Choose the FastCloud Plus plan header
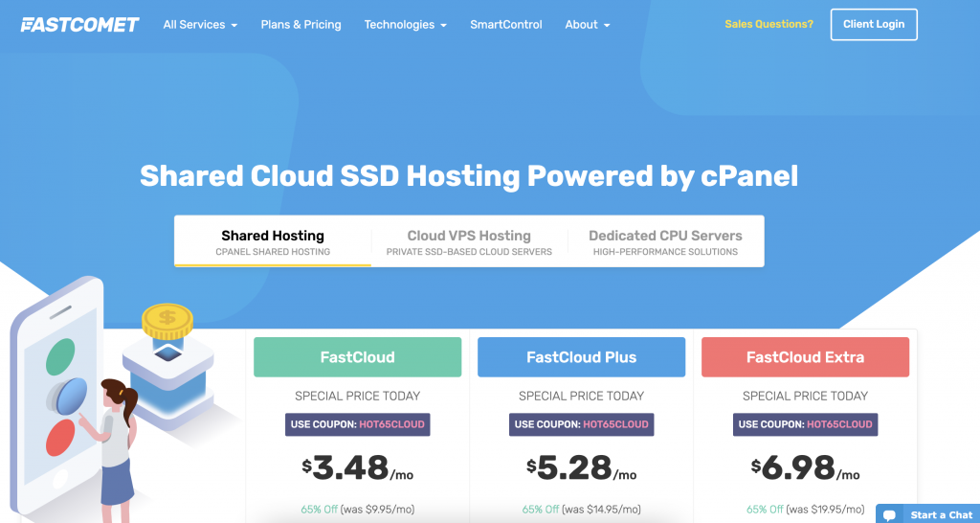980x523 pixels. (581, 357)
